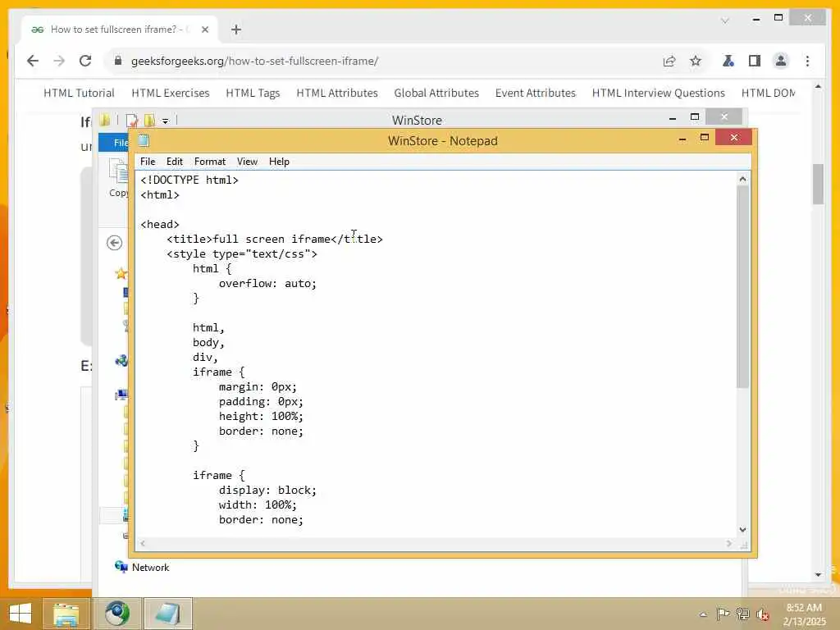Image resolution: width=840 pixels, height=630 pixels.
Task: Open the HTML Tutorial link
Action: [x=79, y=93]
